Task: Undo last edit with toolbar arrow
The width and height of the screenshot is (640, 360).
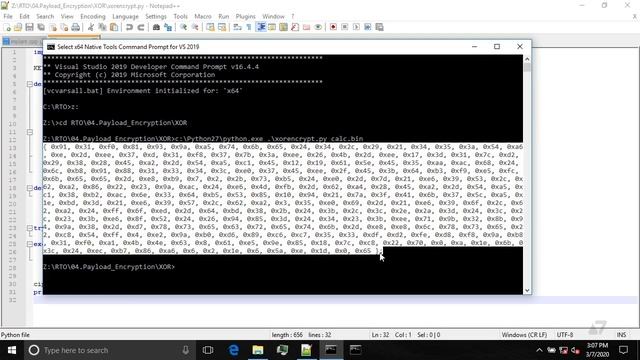Action: (x=129, y=27)
